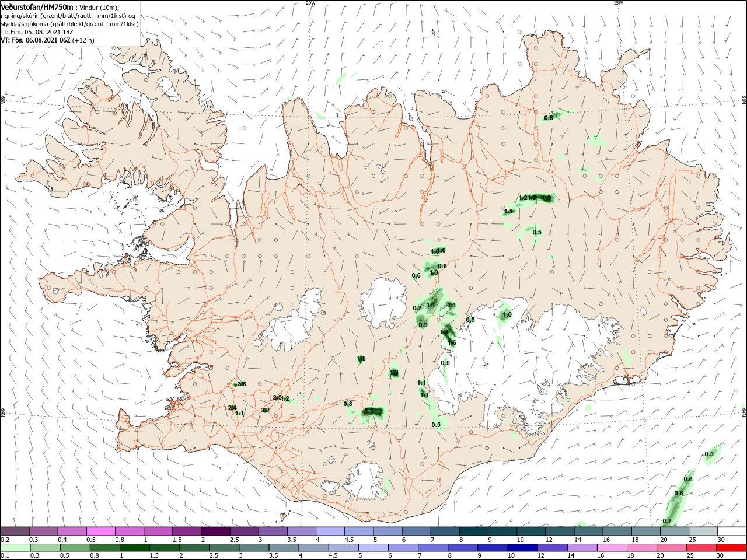
Task: Click the 'IT: Fim. 05. 08. 2021 18Z' line
Action: 37,32
